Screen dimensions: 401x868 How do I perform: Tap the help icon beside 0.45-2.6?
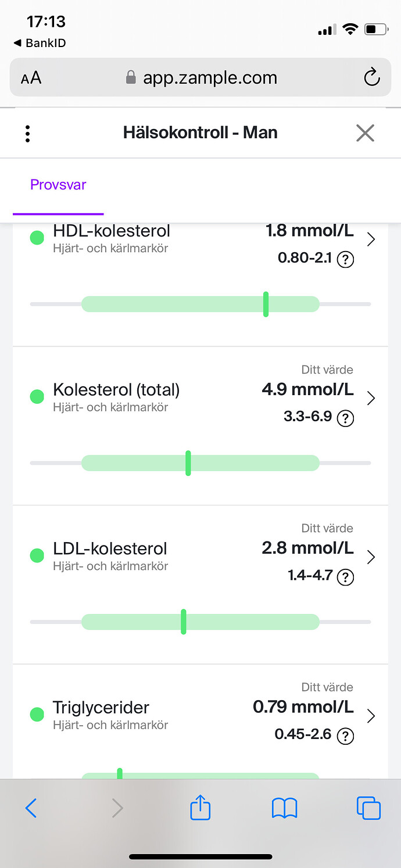(x=345, y=736)
